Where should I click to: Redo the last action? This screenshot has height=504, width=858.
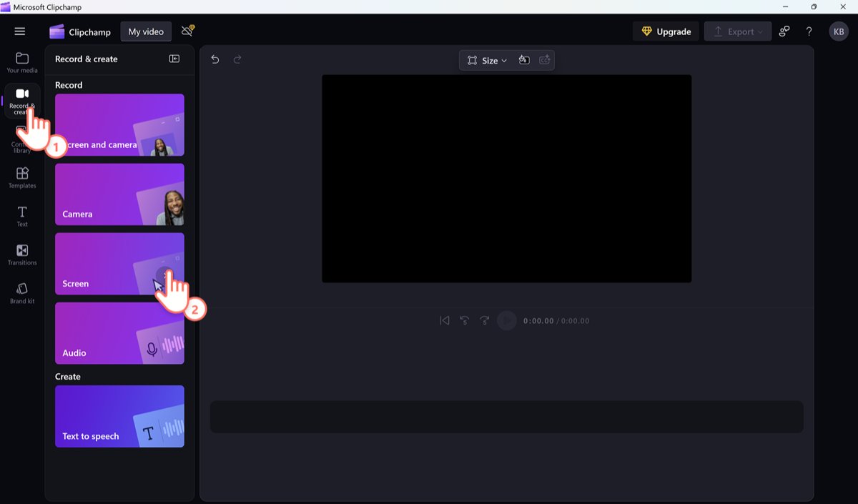[x=237, y=60]
